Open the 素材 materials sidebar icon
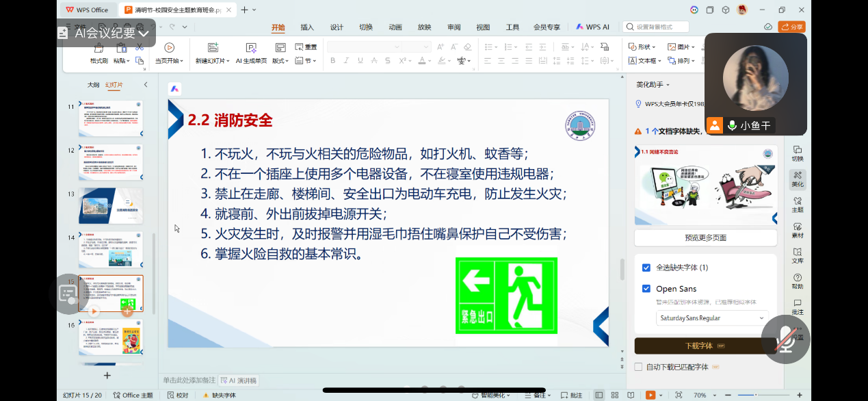Screen dimensions: 868x401 (797, 230)
